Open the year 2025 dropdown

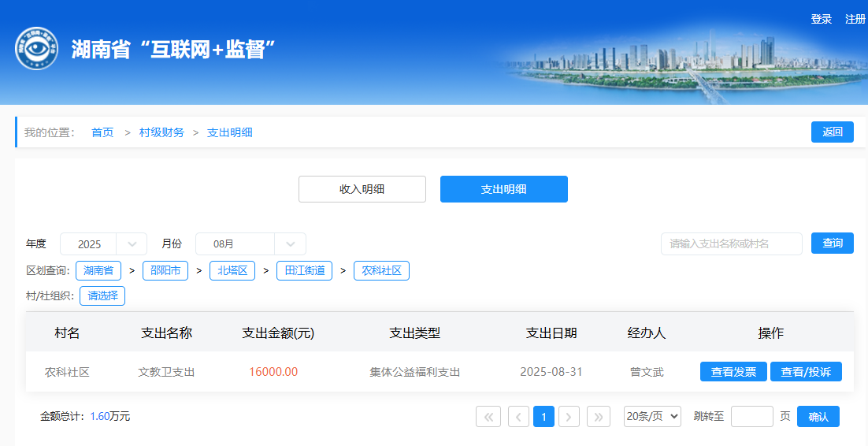pos(103,244)
